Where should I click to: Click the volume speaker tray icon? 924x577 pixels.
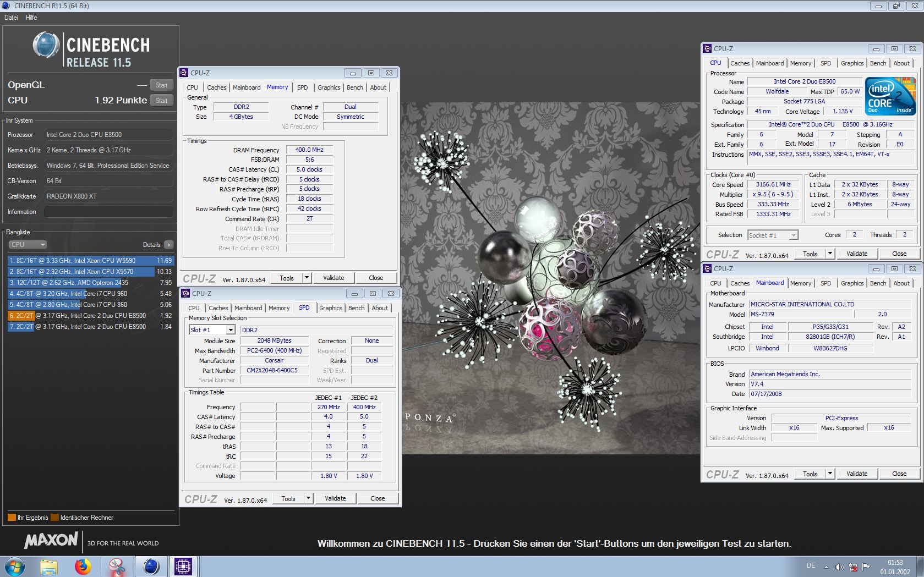coord(839,567)
